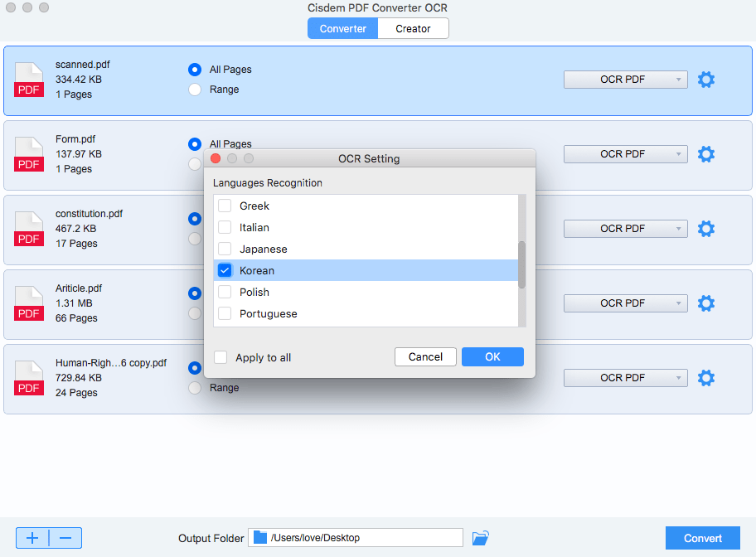Select the constitution.pdf file name
Viewport: 756px width, 557px height.
click(90, 214)
